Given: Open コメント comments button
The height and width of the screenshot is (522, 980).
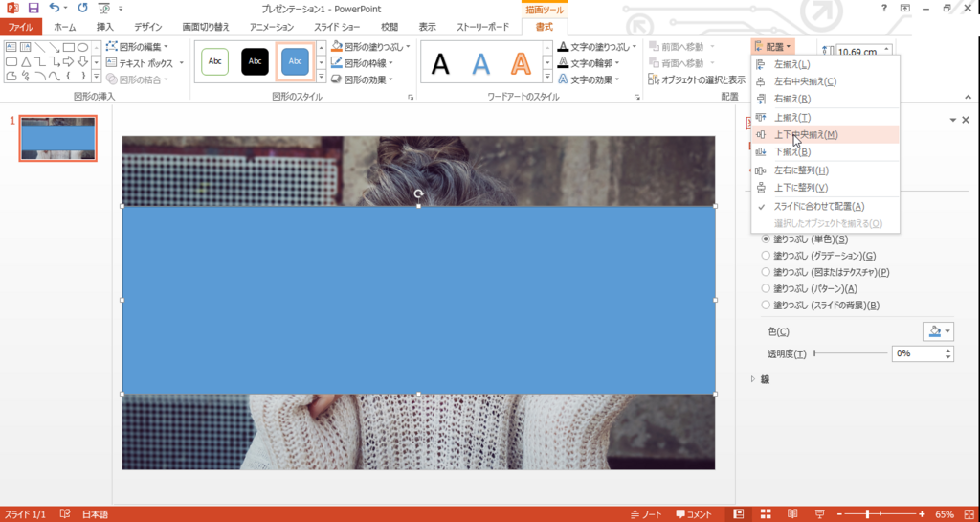Looking at the screenshot, I should (694, 514).
